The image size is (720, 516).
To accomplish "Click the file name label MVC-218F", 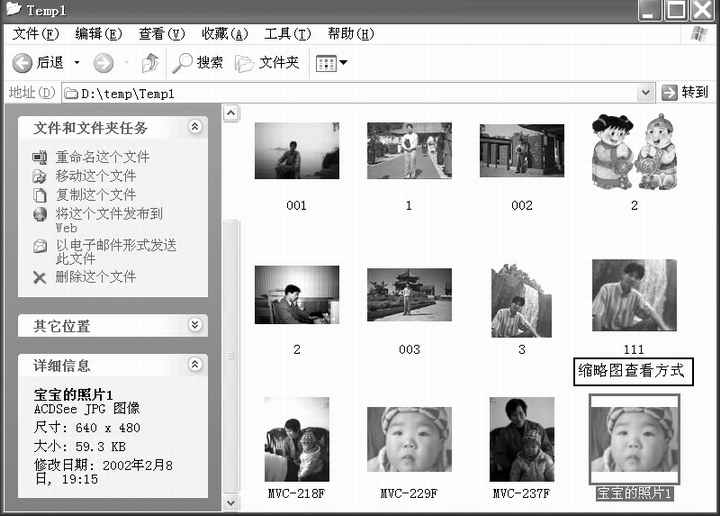I will tap(297, 494).
